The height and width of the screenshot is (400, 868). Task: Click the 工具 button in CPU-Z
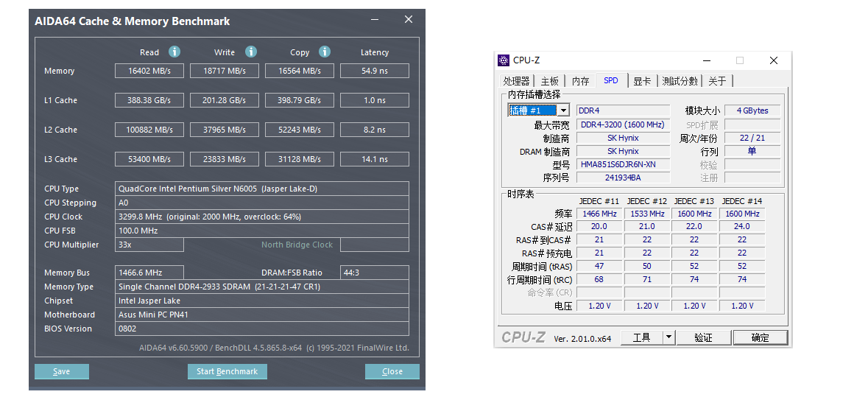coord(641,337)
